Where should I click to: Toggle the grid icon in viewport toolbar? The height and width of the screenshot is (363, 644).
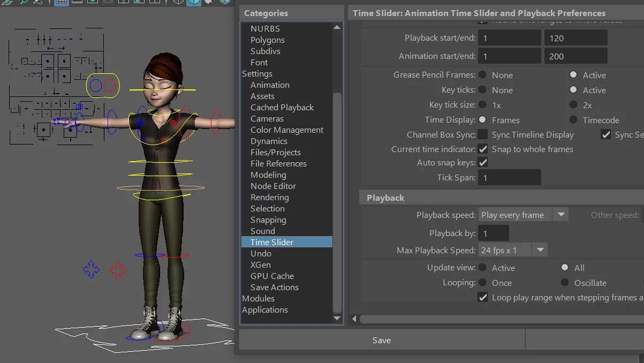[62, 2]
